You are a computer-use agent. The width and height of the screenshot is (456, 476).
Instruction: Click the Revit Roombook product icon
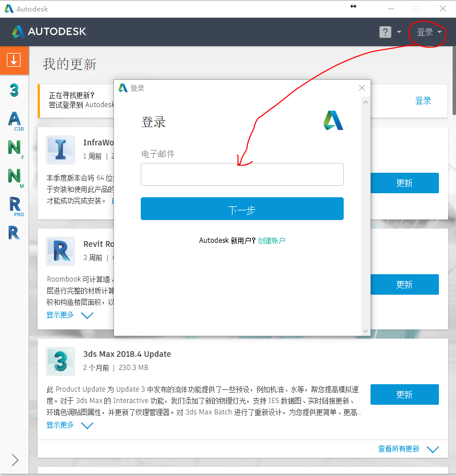coord(60,251)
